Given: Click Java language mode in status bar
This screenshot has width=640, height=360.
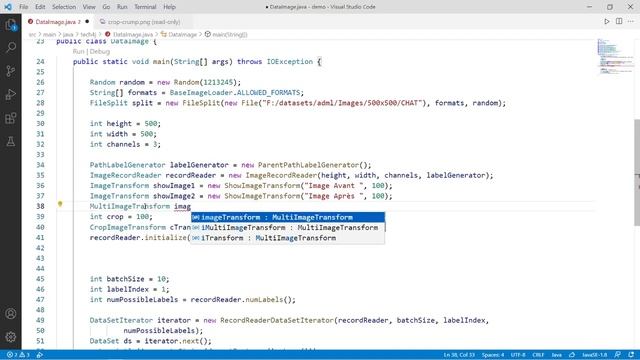Looking at the screenshot, I should (x=557, y=355).
